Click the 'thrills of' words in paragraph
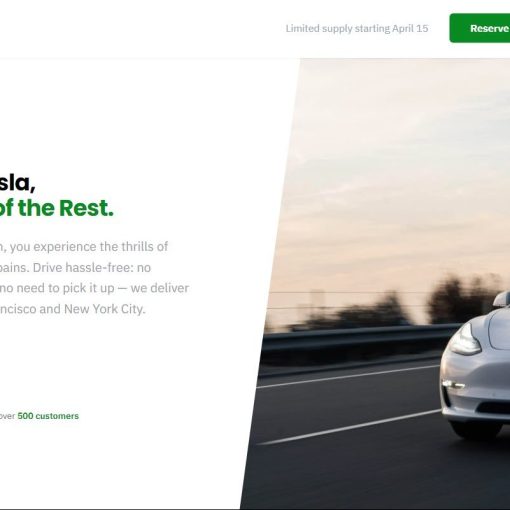This screenshot has height=510, width=510. 144,247
